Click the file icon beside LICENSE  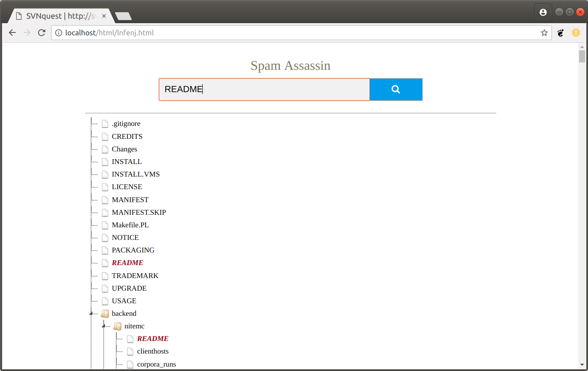[105, 187]
